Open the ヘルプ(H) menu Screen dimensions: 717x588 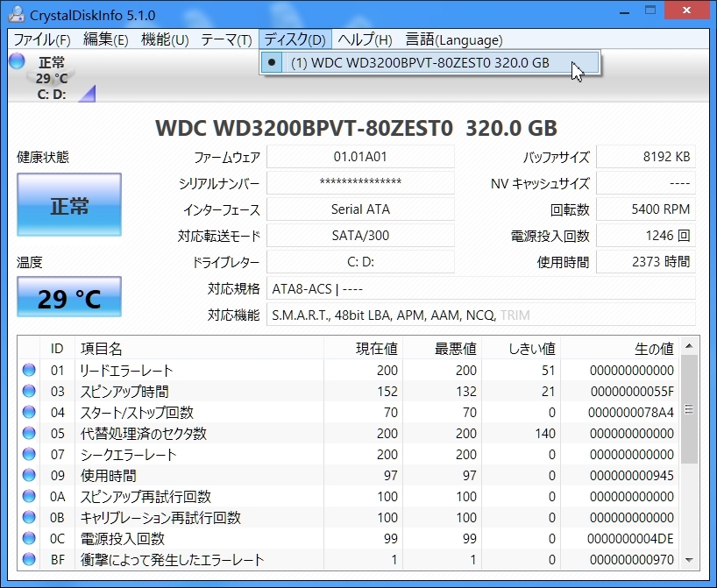click(x=365, y=39)
